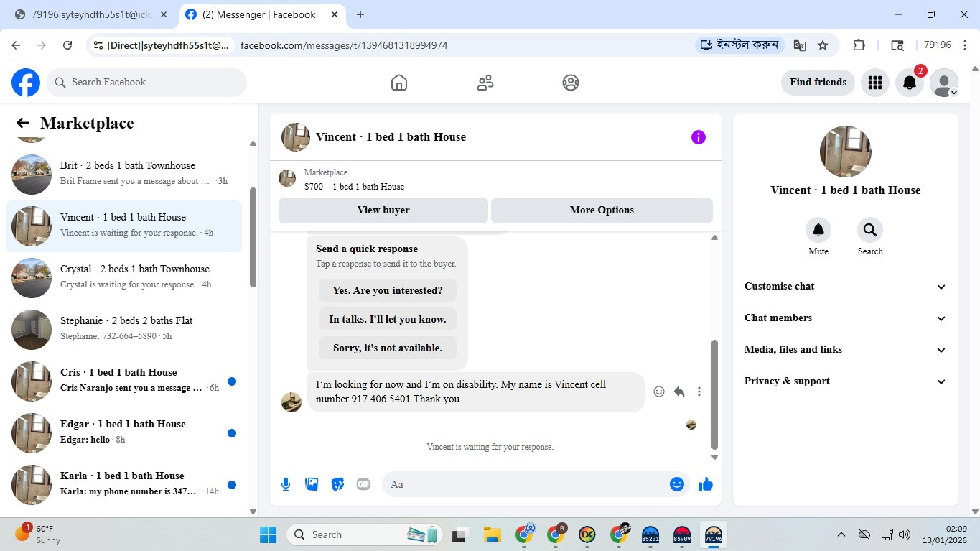Open Stephanie 2 beds 2 baths Flat chat
Screen dimensions: 980x551
123,330
